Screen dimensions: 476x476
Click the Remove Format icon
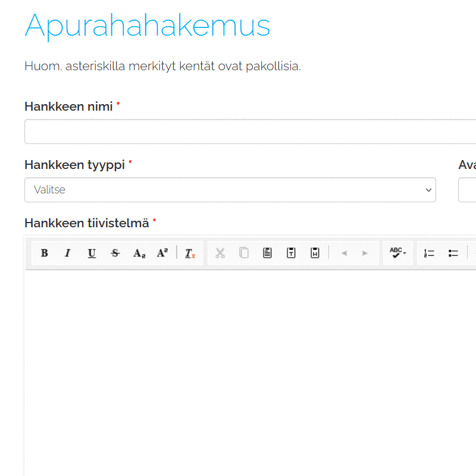tap(190, 253)
